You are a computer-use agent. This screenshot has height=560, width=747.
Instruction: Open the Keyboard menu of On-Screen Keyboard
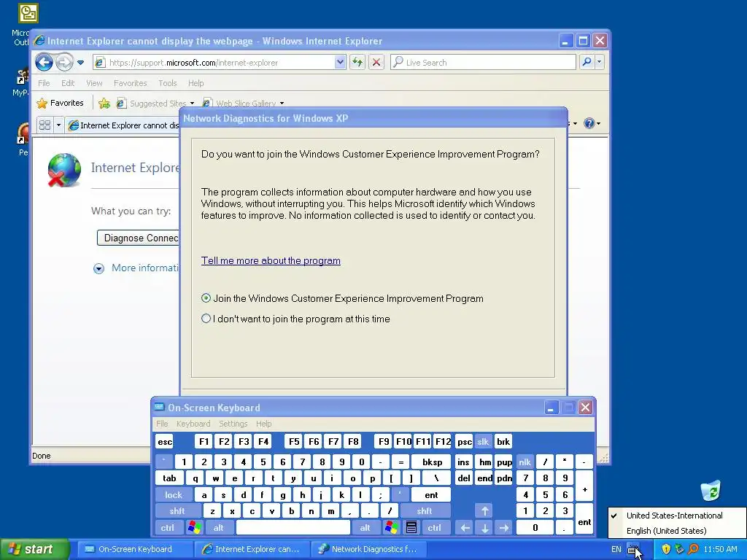click(193, 424)
